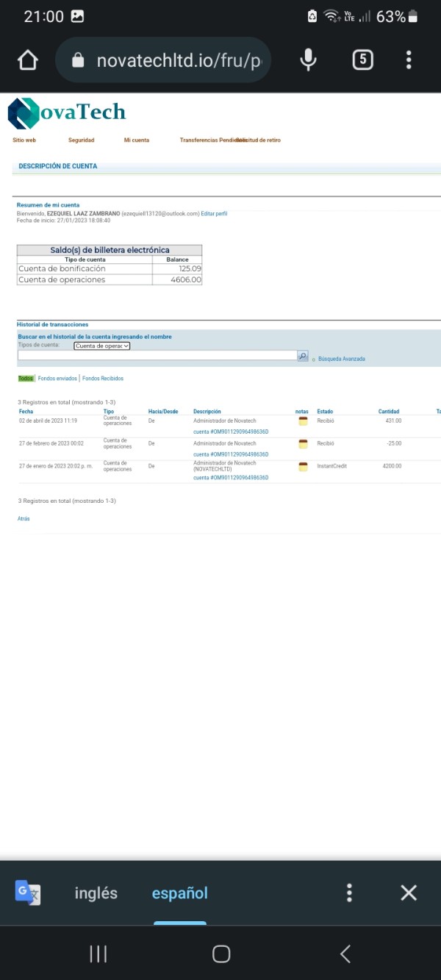The height and width of the screenshot is (980, 441).
Task: Click account link in the 27 de enero row
Action: point(231,478)
